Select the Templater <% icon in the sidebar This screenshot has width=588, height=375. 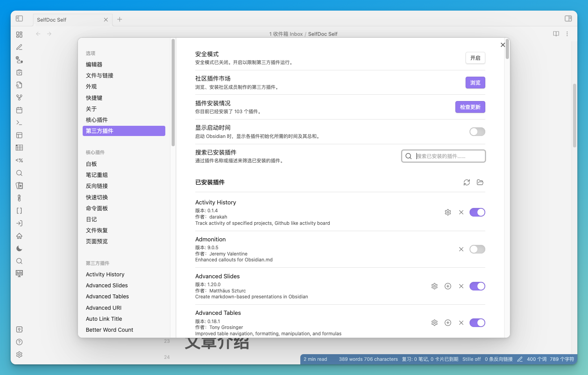click(19, 160)
